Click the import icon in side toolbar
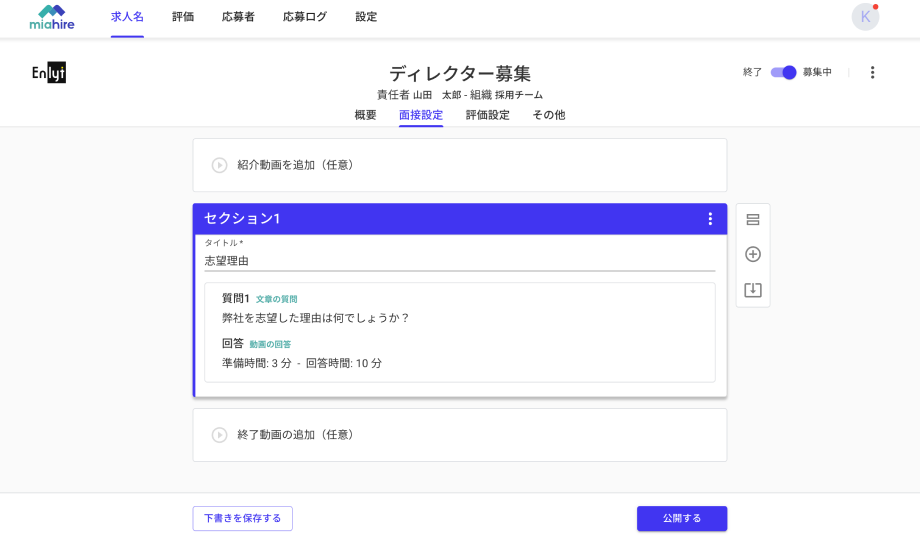 [x=753, y=289]
